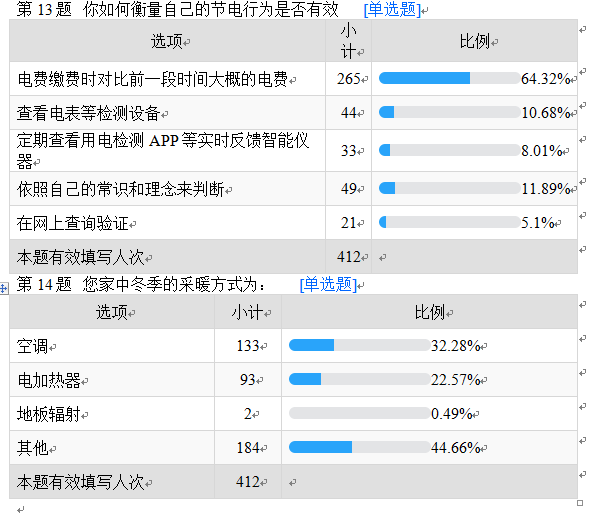This screenshot has width=606, height=516.
Task: Click the 0.49% bar for 地板辐射
Action: 358,413
